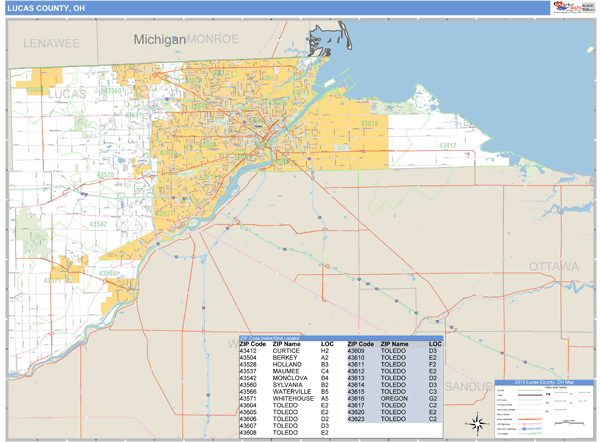Viewport: 600px width, 442px height.
Task: Select the WATERVILLE row in ZIP table
Action: [x=290, y=390]
